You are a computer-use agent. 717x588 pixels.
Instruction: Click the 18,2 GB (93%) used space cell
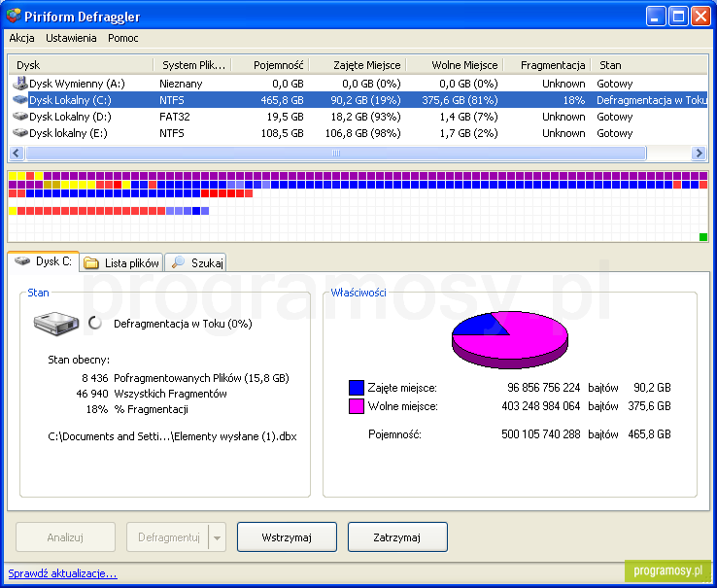click(366, 117)
